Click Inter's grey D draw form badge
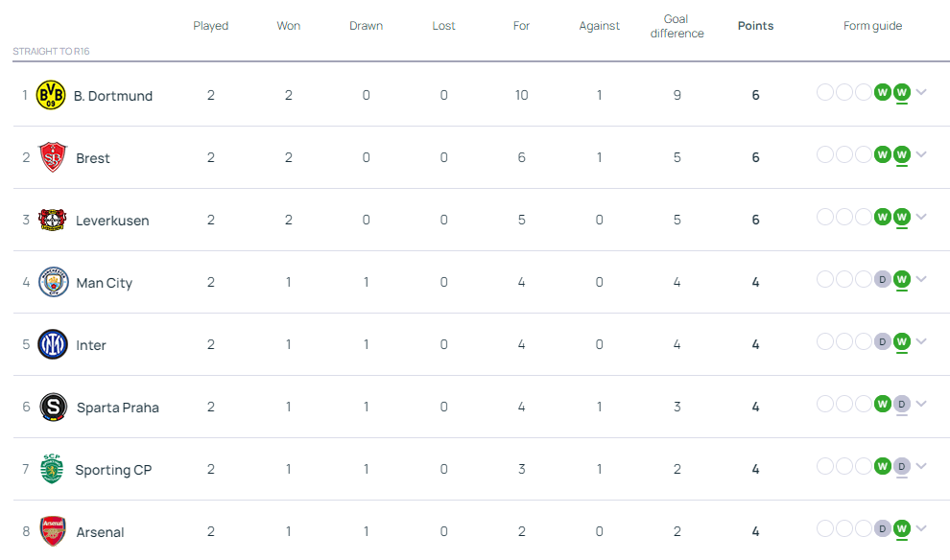The image size is (950, 560). point(882,342)
